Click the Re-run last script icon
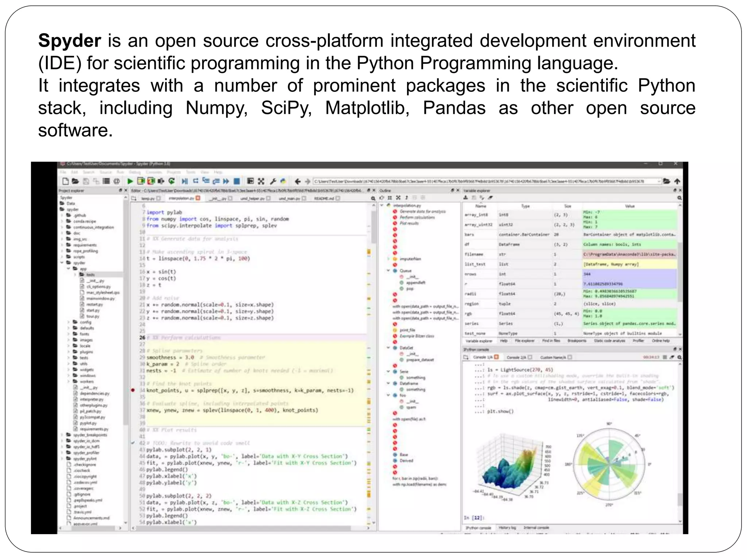 click(172, 181)
